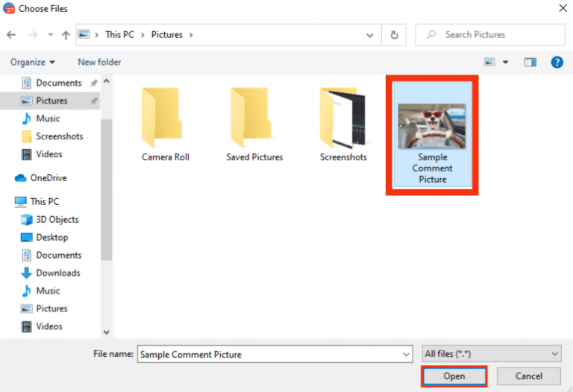Expand the view options dropdown arrow
Viewport: 573px width, 392px height.
(506, 63)
